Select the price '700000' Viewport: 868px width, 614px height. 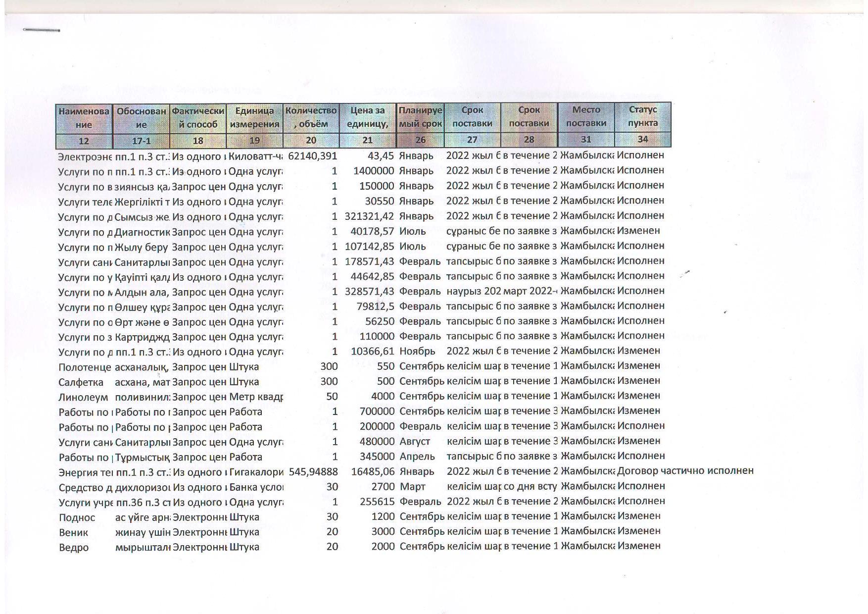click(x=377, y=411)
